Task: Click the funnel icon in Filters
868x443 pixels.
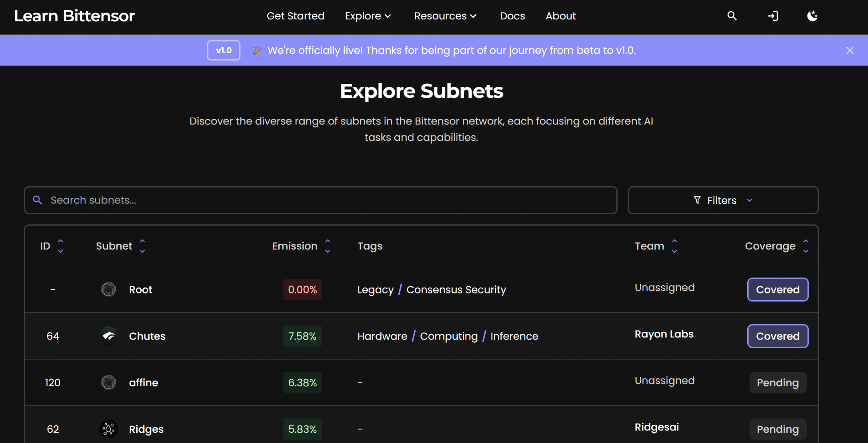Action: click(697, 200)
